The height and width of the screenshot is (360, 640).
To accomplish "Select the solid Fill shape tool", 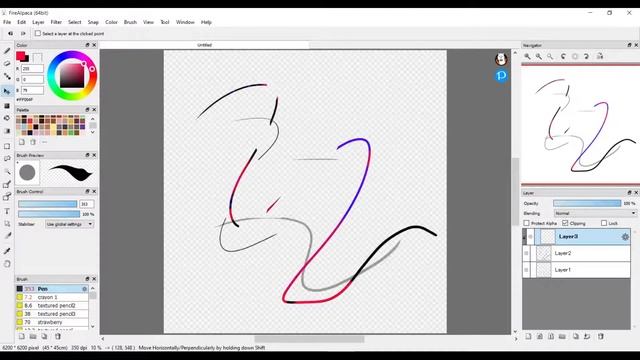I will 7,106.
